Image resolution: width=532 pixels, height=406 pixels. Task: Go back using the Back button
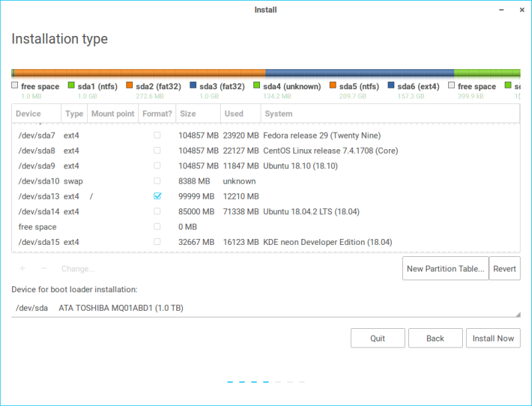(436, 337)
